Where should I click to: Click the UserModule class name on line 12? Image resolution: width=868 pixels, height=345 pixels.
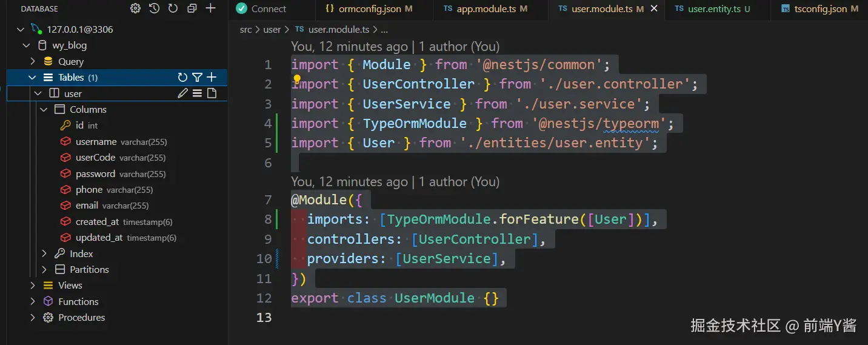pos(435,298)
